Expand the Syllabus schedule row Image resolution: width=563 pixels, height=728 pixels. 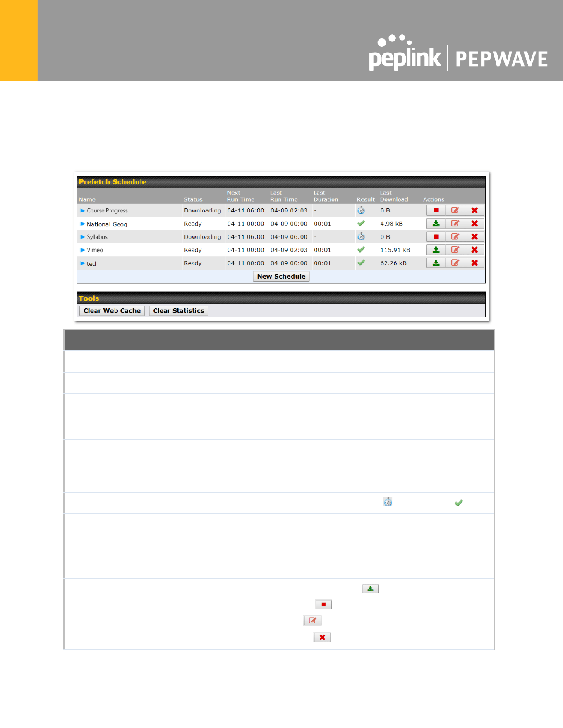point(82,237)
